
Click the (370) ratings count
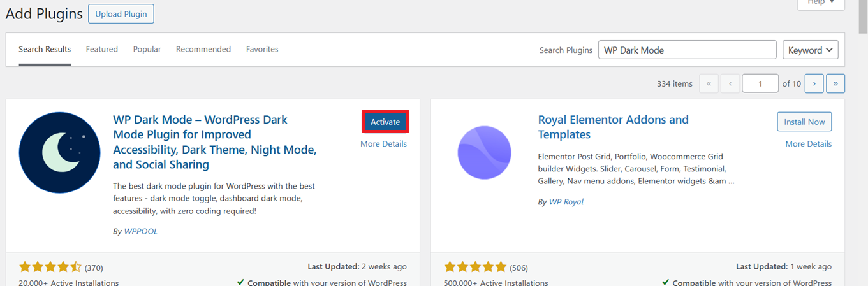[94, 268]
